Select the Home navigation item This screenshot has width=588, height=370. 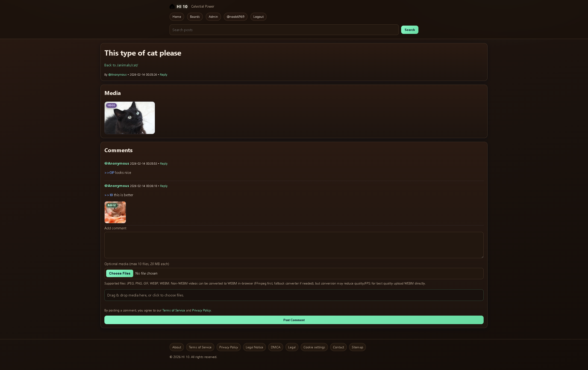176,17
